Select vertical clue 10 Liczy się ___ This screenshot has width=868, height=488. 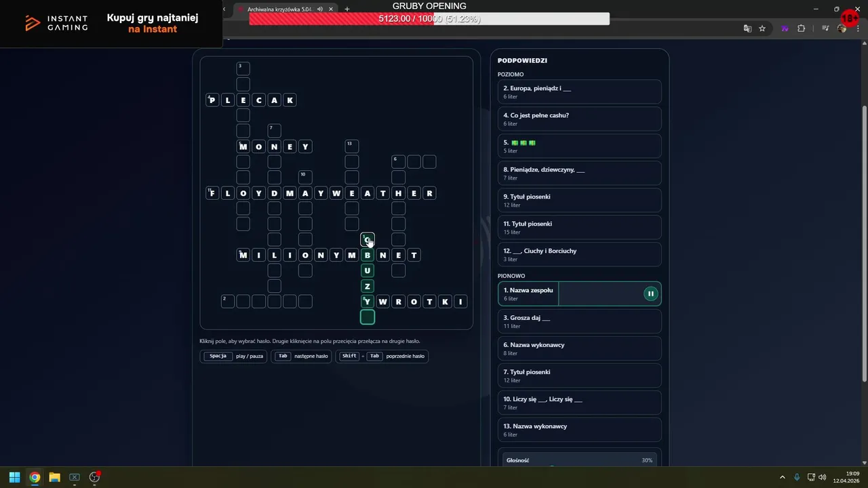click(x=579, y=403)
